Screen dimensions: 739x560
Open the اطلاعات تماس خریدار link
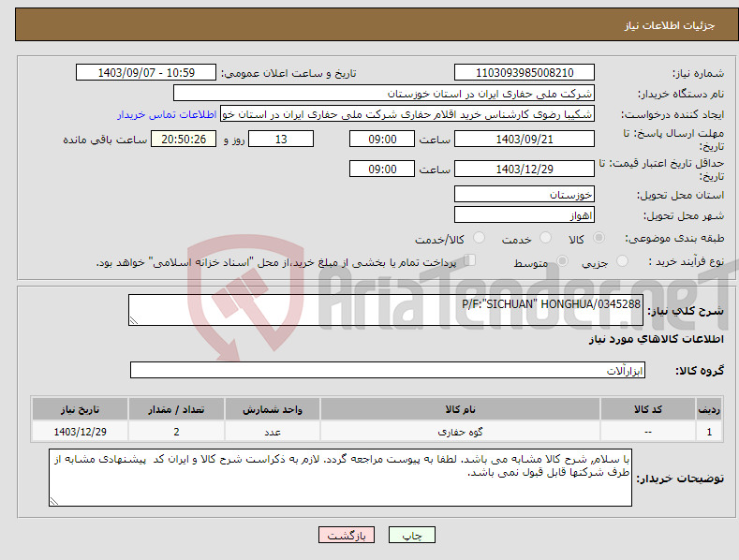167,114
